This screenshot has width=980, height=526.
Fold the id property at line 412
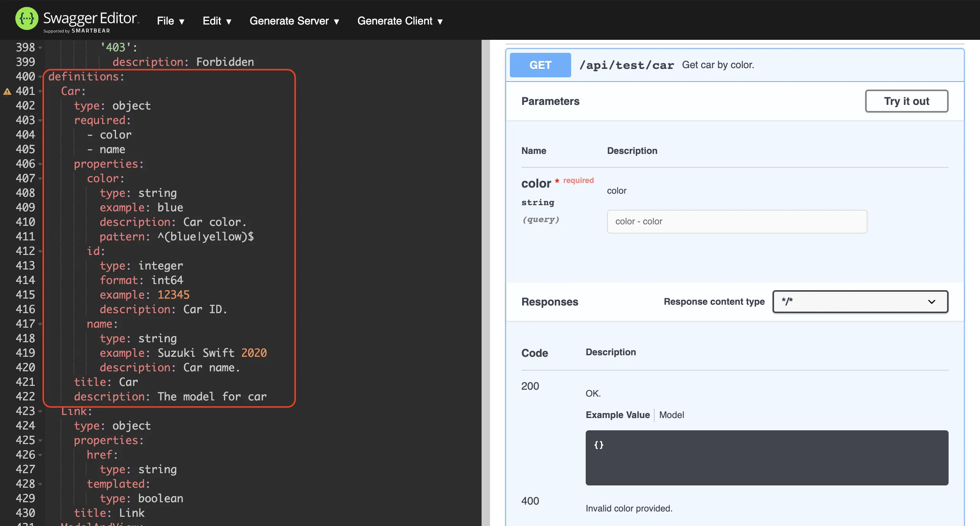[40, 252]
